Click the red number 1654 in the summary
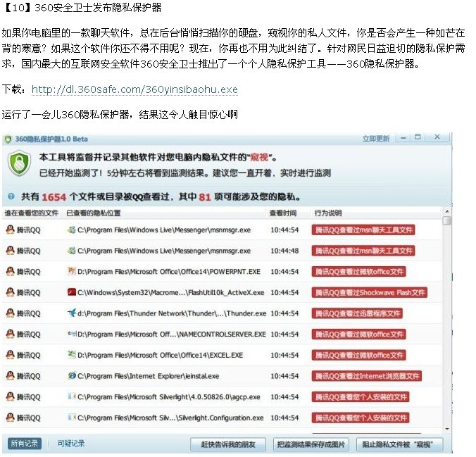The width and height of the screenshot is (476, 457). [54, 197]
